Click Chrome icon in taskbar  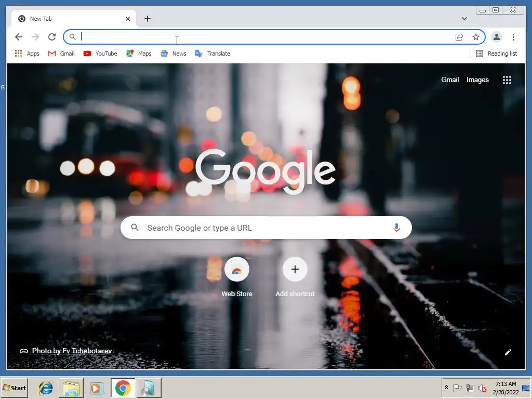[123, 388]
